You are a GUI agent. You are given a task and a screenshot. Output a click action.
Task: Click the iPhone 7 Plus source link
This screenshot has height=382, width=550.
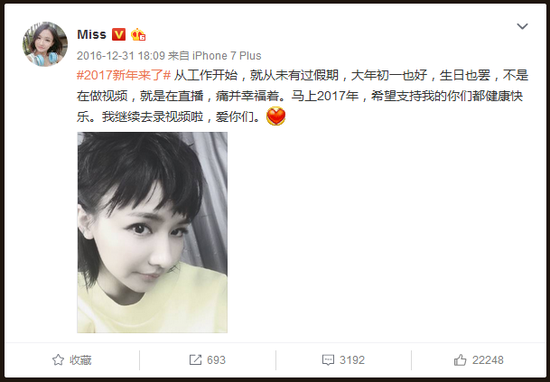tap(227, 55)
